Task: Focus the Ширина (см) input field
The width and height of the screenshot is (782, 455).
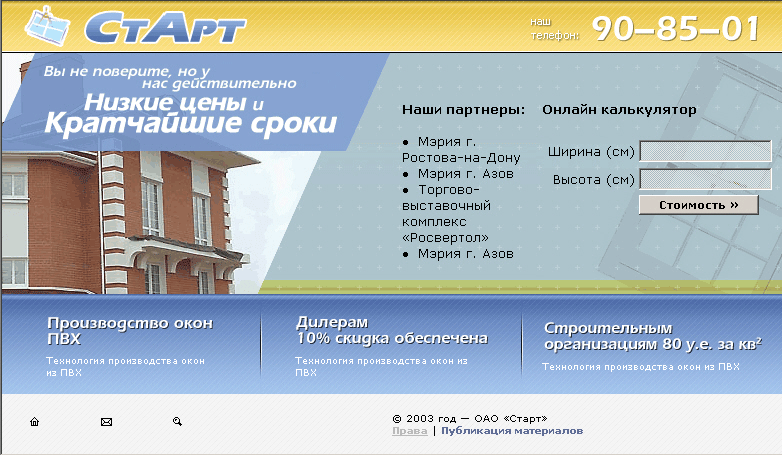Action: (705, 151)
